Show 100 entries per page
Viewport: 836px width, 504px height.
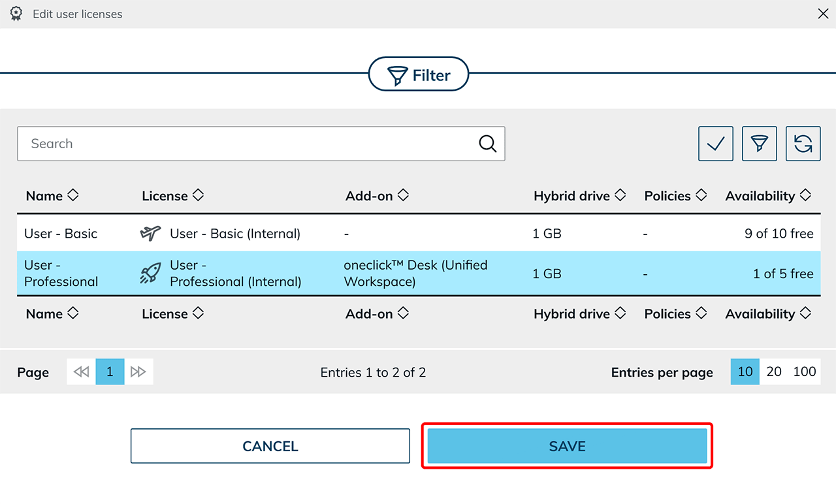click(804, 372)
